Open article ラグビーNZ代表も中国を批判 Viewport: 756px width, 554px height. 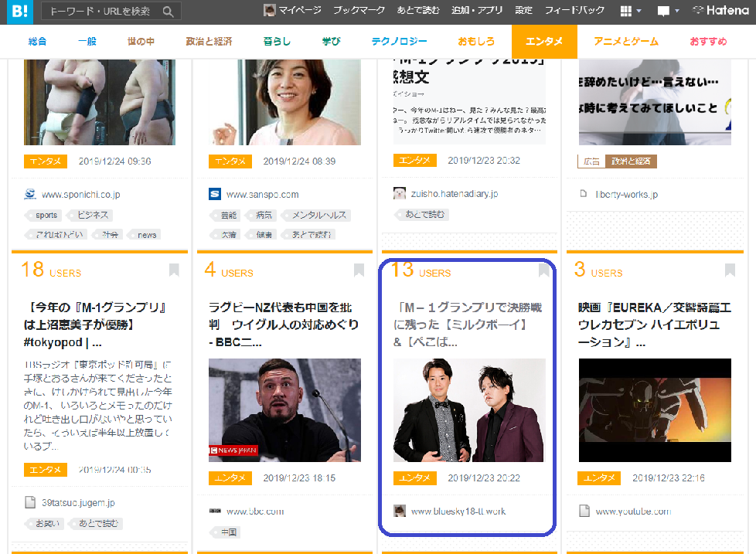tap(284, 325)
